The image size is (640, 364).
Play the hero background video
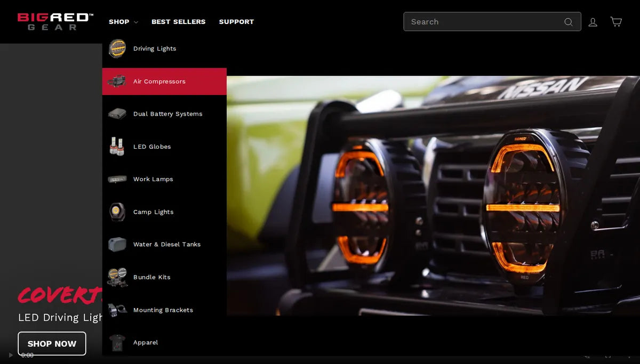(11, 355)
